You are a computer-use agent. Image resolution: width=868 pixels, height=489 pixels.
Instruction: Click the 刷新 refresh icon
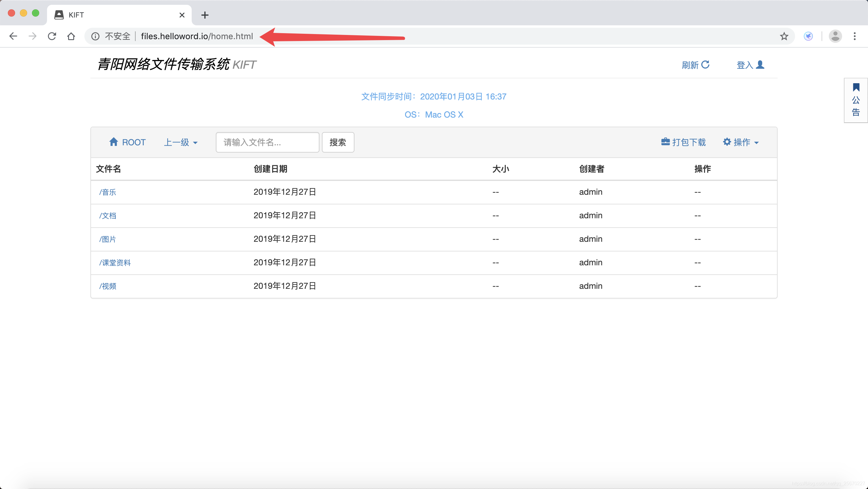coord(705,65)
